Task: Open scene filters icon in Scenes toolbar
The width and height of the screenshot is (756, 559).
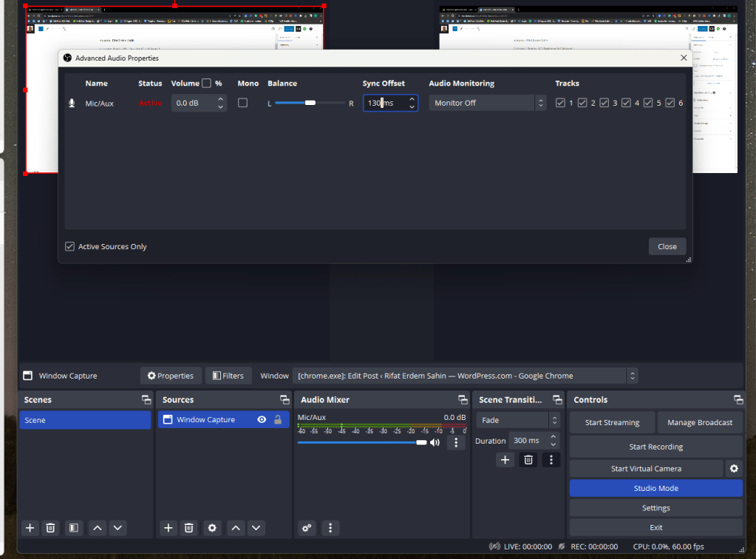Action: click(x=73, y=528)
